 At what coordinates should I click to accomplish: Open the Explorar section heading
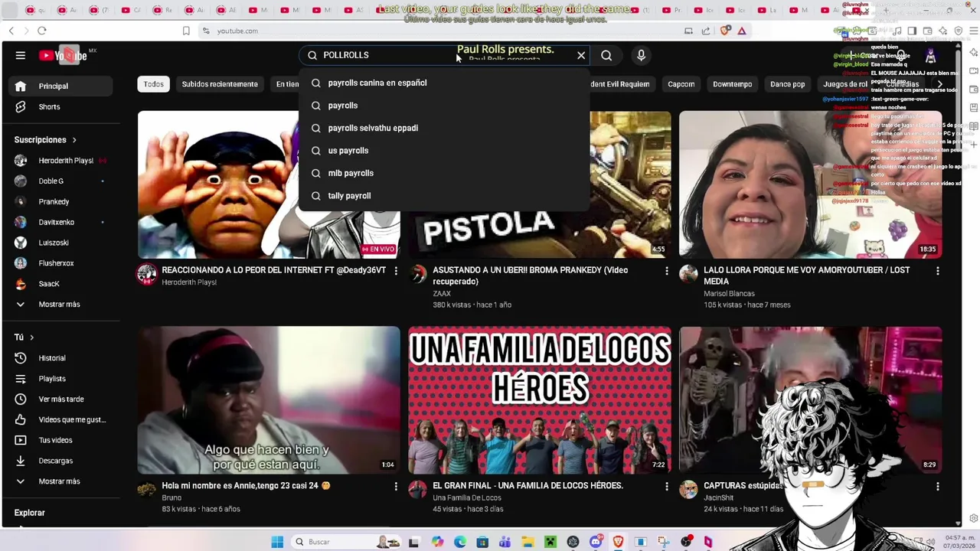click(29, 513)
